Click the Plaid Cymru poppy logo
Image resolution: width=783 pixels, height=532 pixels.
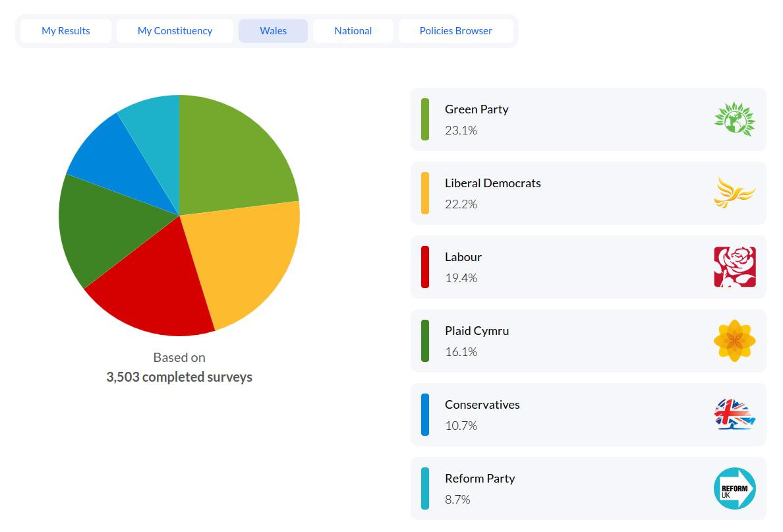(735, 341)
